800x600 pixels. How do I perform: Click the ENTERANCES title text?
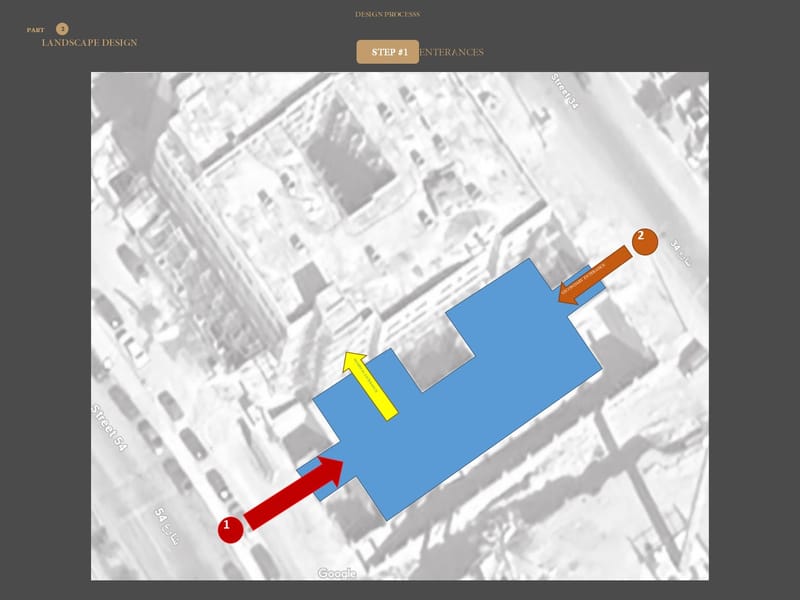pyautogui.click(x=451, y=52)
